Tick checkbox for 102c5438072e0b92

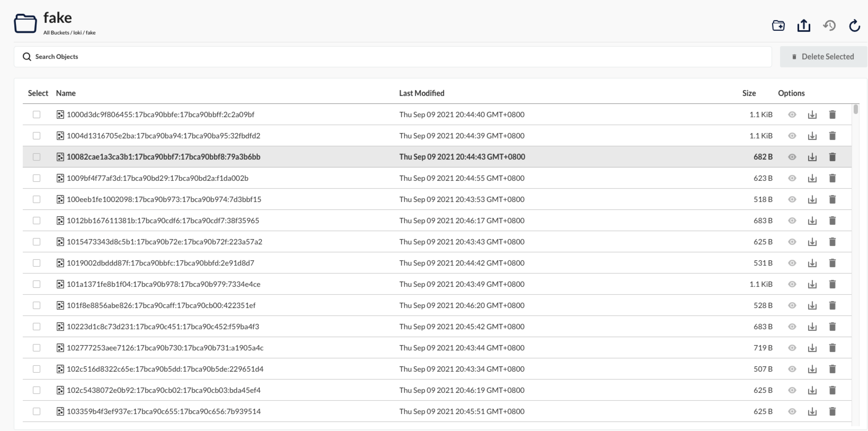(36, 390)
